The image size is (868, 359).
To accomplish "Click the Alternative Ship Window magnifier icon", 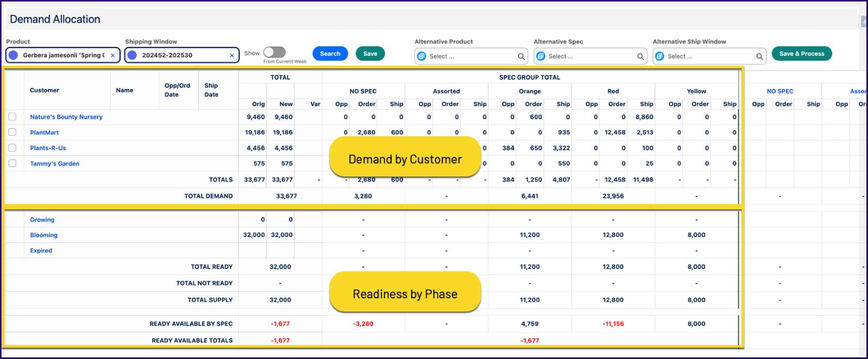I will 759,56.
